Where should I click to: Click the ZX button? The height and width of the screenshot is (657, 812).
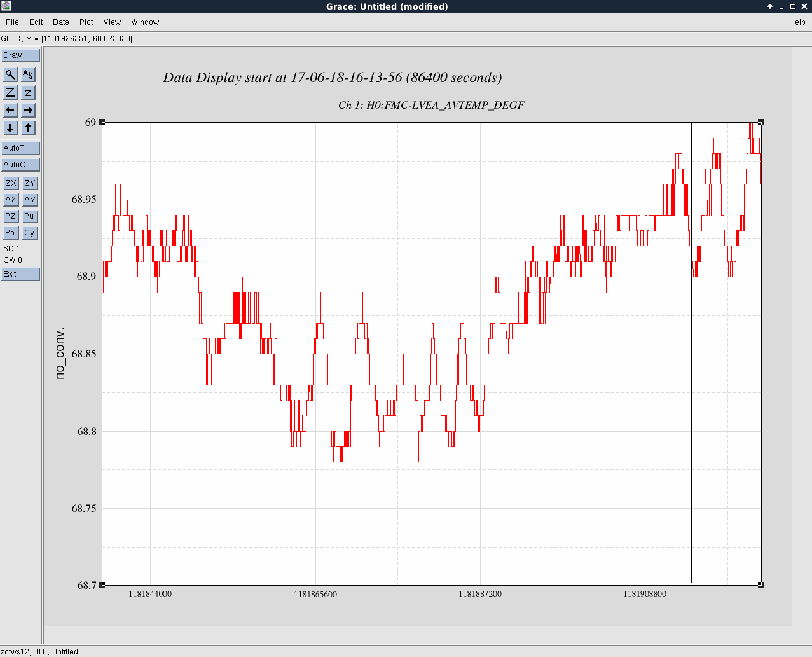[x=11, y=183]
